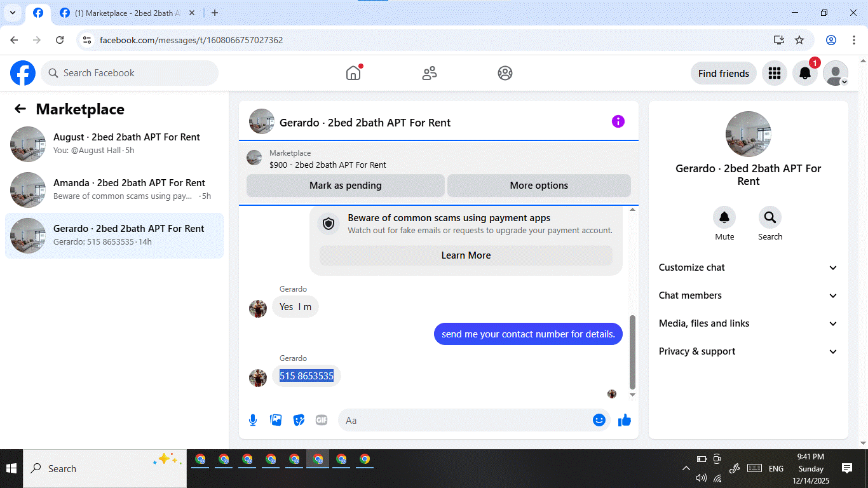Mute this chat with the bell icon

tap(724, 218)
